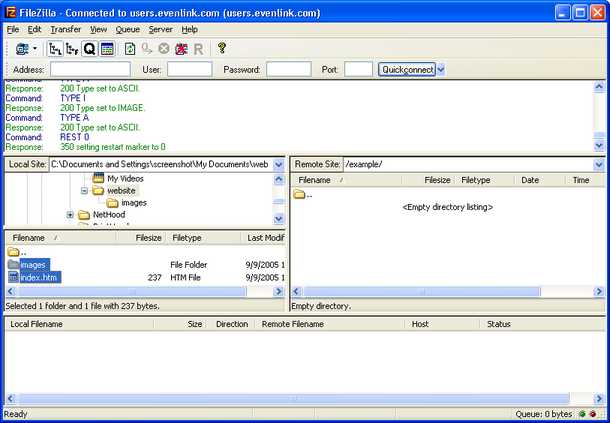This screenshot has height=423, width=610.
Task: Click the Quickconnect button
Action: (407, 70)
